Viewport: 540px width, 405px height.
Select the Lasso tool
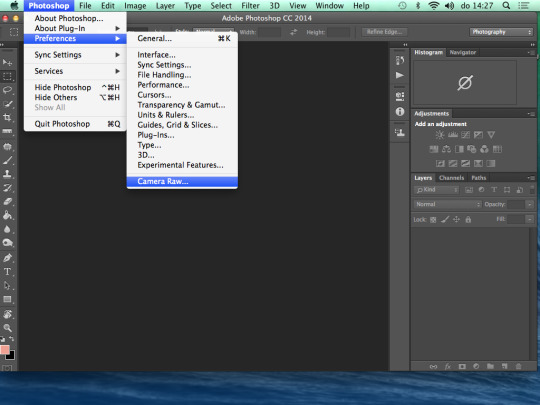point(7,90)
